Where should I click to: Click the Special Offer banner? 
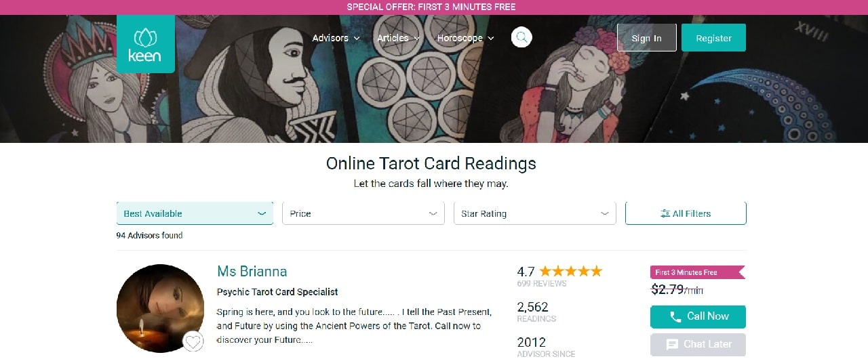(x=431, y=7)
